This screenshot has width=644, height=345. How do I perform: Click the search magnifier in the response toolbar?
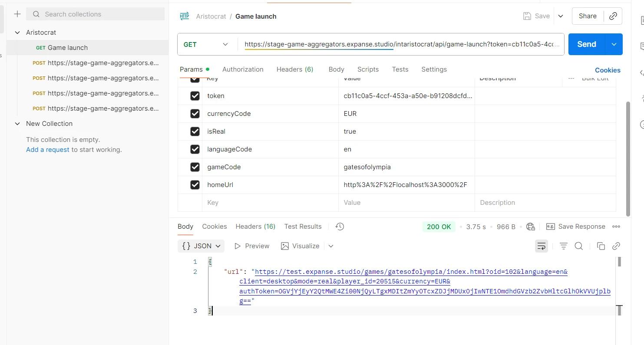click(x=579, y=246)
